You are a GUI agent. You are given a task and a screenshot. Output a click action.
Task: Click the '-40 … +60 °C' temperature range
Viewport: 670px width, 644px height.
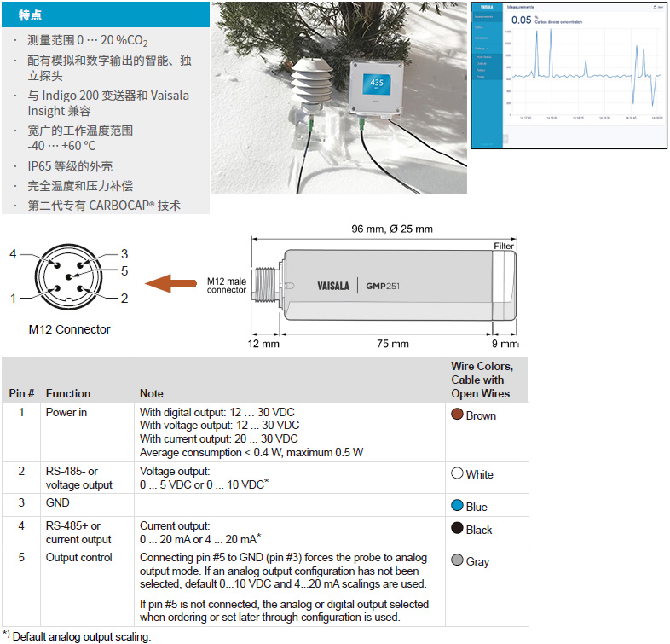(61, 146)
